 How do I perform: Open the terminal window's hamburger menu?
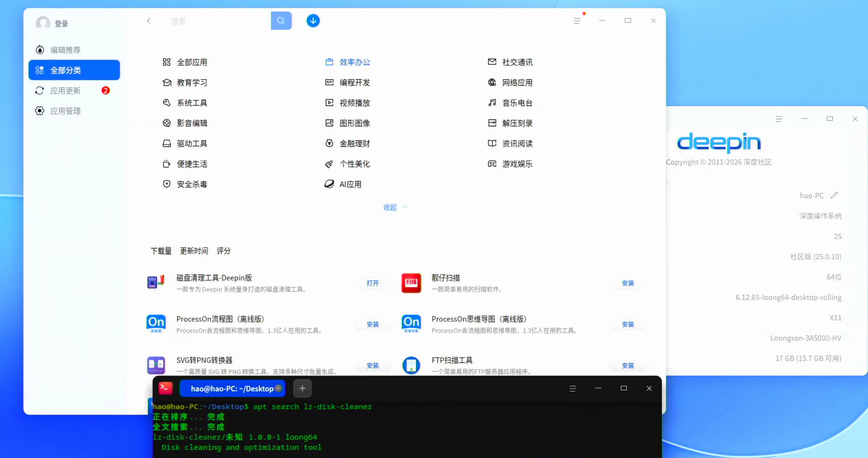tap(573, 388)
